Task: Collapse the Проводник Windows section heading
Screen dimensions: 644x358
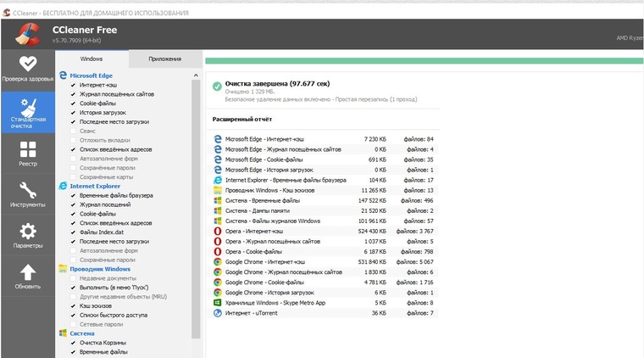Action: (x=100, y=269)
